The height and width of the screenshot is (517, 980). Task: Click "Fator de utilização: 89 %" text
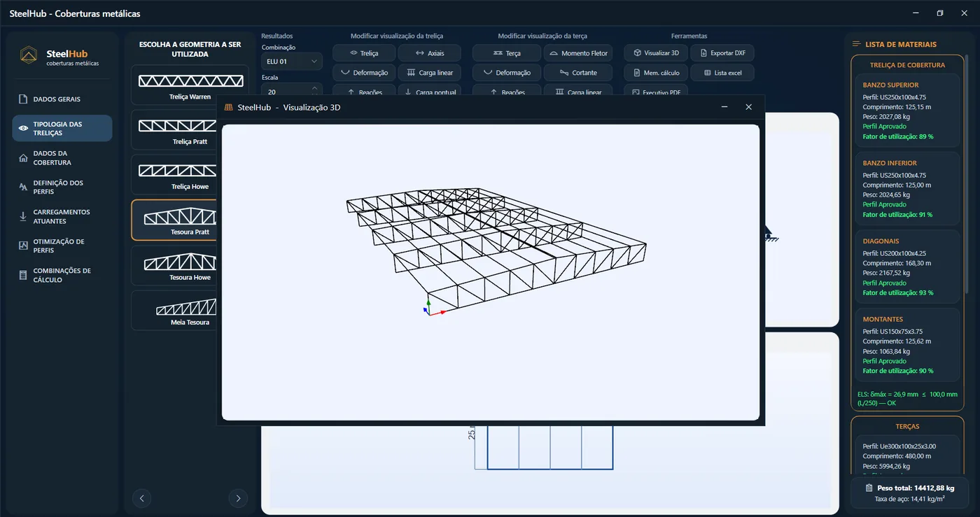[x=898, y=136]
